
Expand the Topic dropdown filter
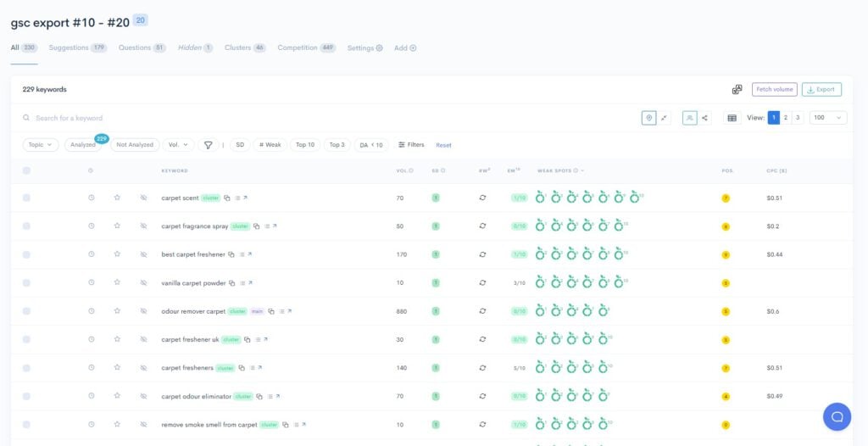(x=40, y=145)
